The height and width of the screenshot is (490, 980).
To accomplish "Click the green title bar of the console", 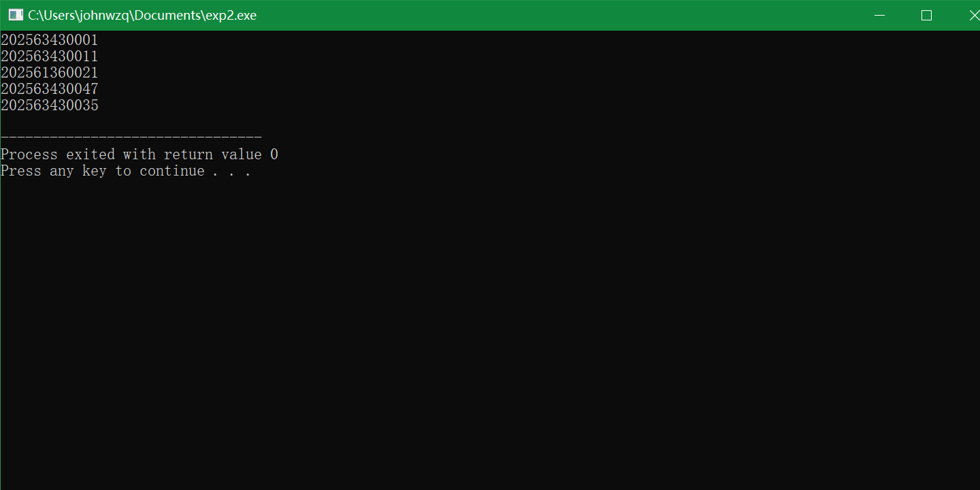I will (x=476, y=14).
